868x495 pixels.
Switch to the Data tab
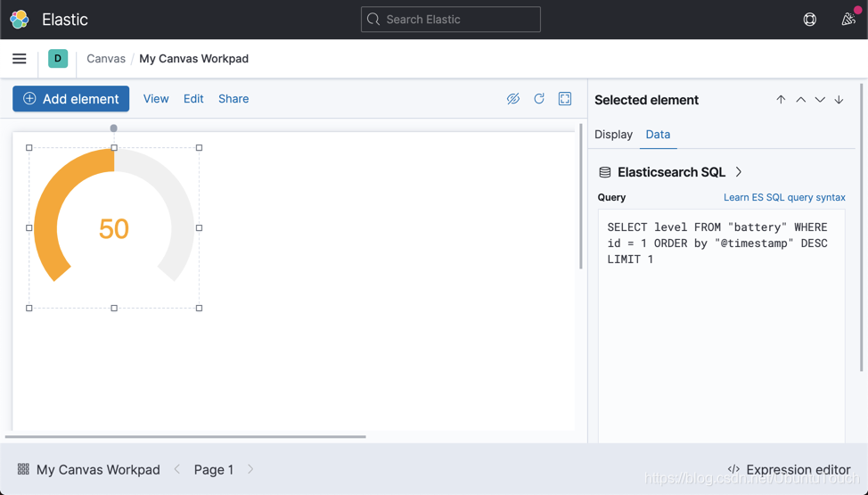tap(659, 135)
